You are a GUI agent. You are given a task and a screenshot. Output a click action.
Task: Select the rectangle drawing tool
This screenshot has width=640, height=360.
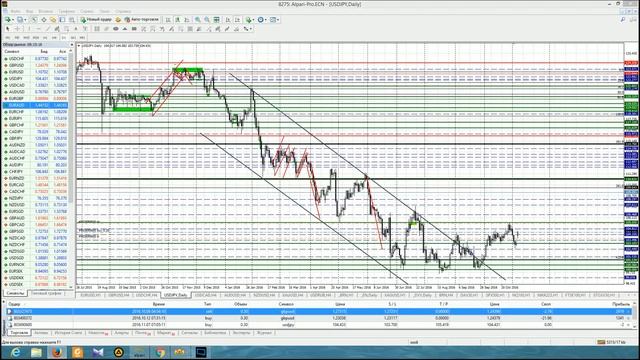[134, 29]
